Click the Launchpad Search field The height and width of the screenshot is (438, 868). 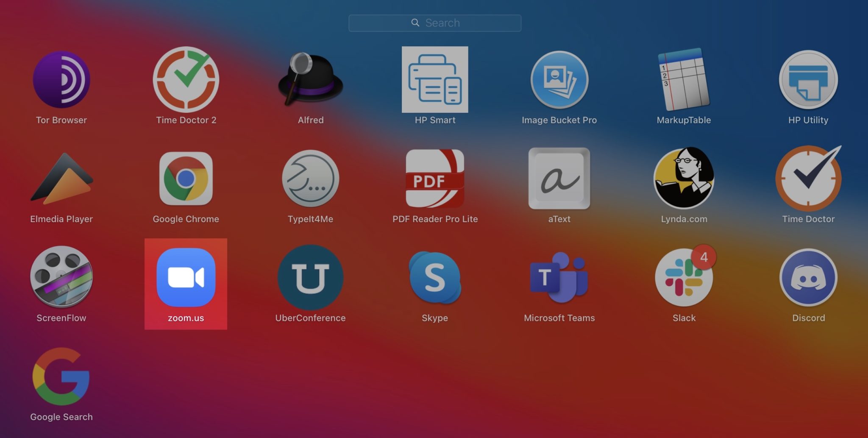click(x=435, y=23)
